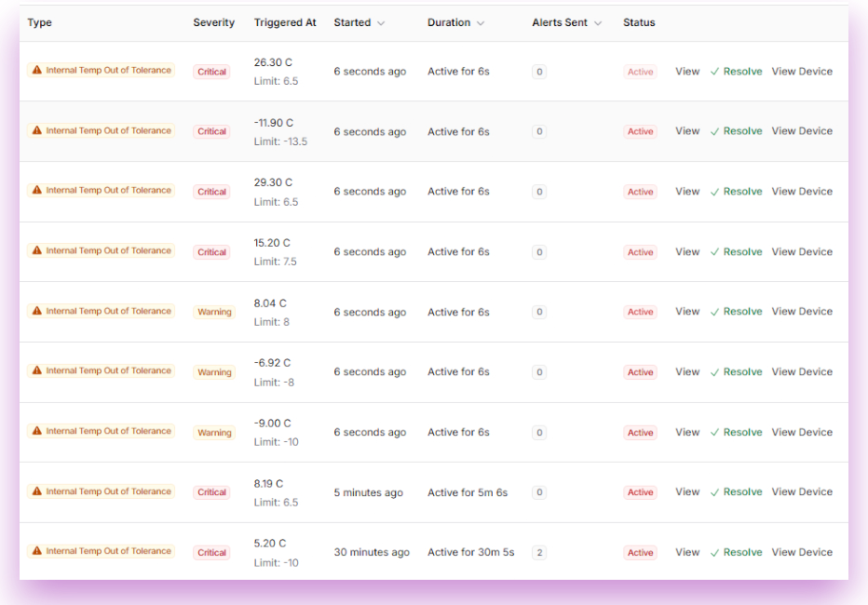Viewport: 868px width, 605px height.
Task: Click View for the 29.30 C alert
Action: click(687, 192)
